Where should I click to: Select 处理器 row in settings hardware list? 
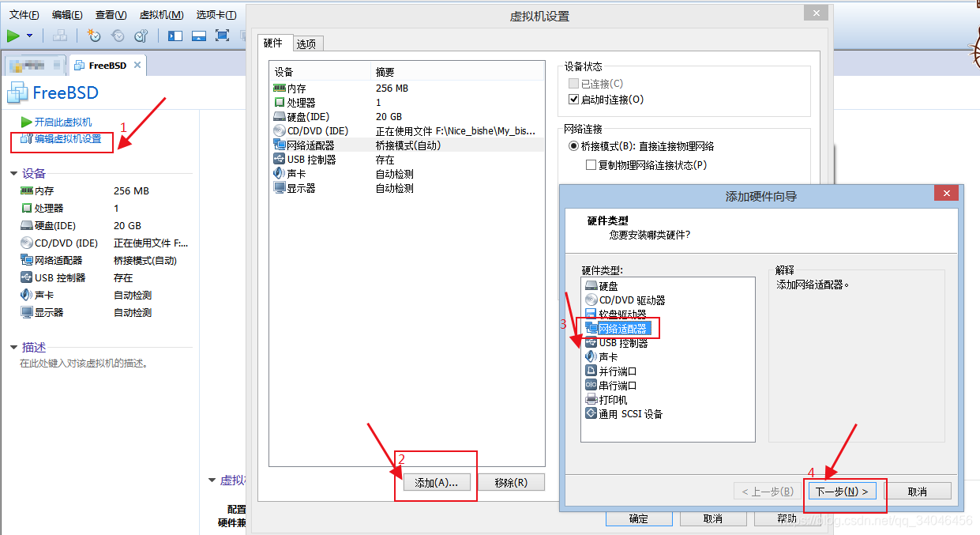407,103
